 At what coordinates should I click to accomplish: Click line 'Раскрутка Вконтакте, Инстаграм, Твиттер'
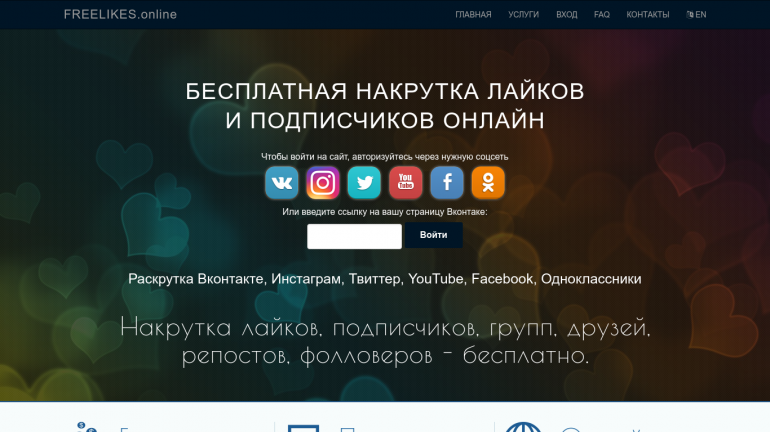pos(264,279)
